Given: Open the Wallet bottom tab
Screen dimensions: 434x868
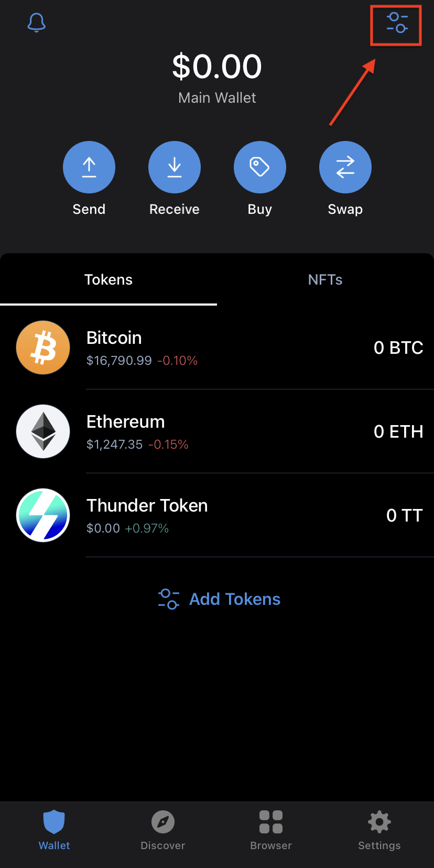Looking at the screenshot, I should click(54, 831).
